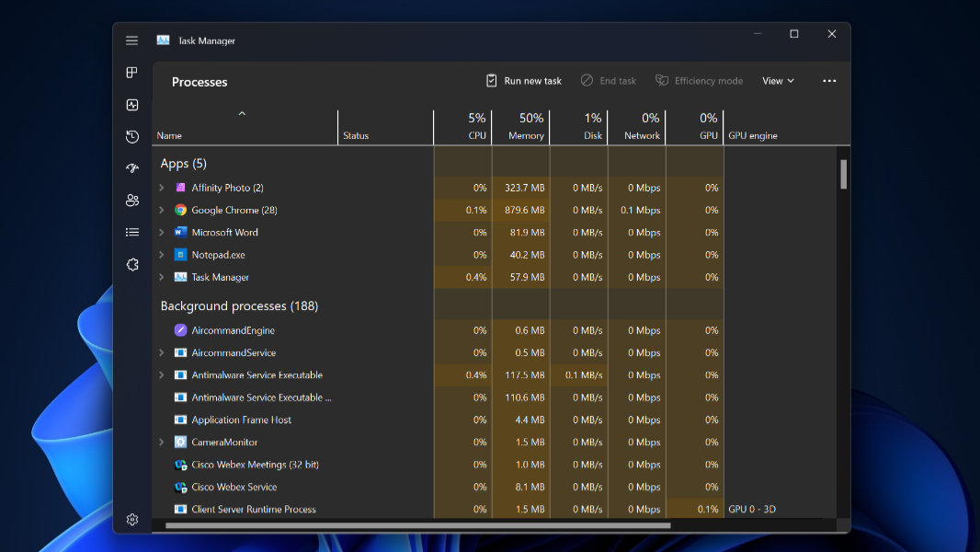Screen dimensions: 980x552
Task: Open the three-dots more options menu
Action: tap(829, 81)
